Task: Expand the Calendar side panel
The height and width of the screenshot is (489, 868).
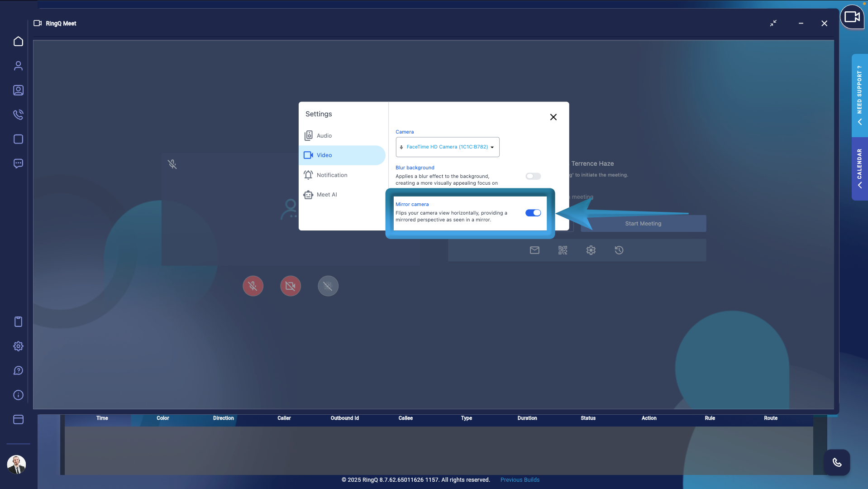Action: pos(859,168)
